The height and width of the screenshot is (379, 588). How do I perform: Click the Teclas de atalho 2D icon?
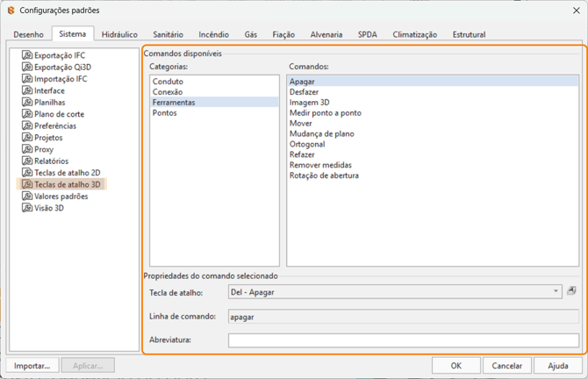pos(27,173)
